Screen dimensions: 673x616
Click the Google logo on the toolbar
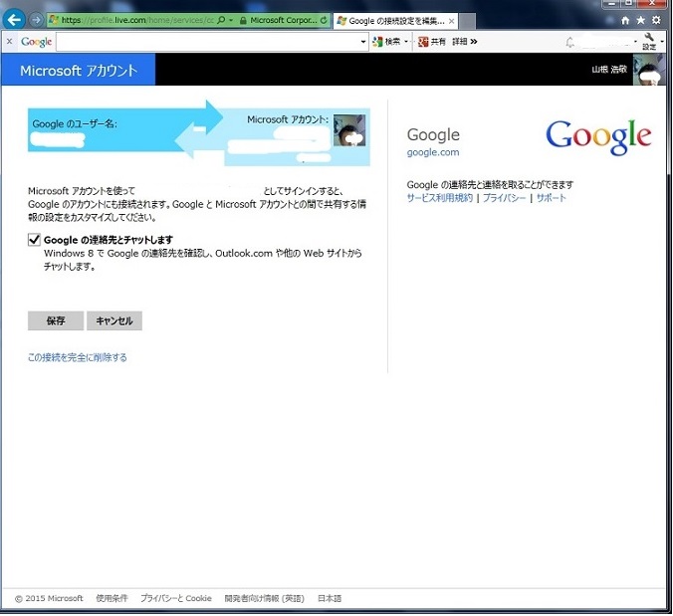click(36, 42)
